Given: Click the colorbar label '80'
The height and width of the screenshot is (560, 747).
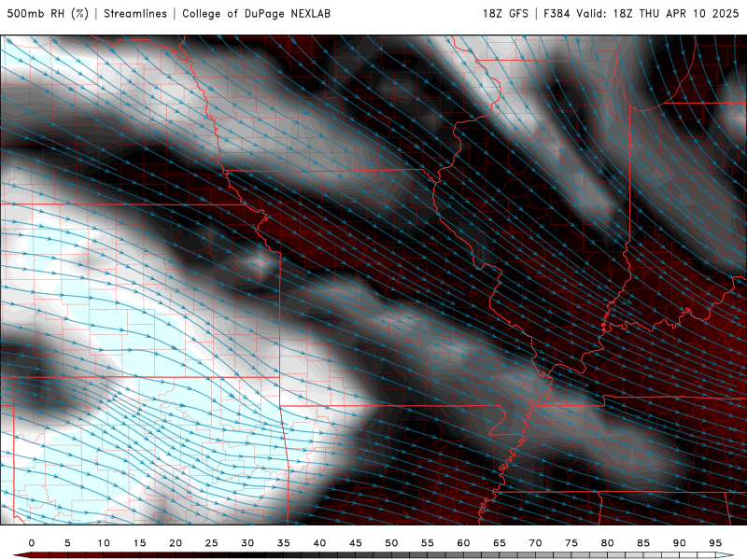Looking at the screenshot, I should 607,543.
